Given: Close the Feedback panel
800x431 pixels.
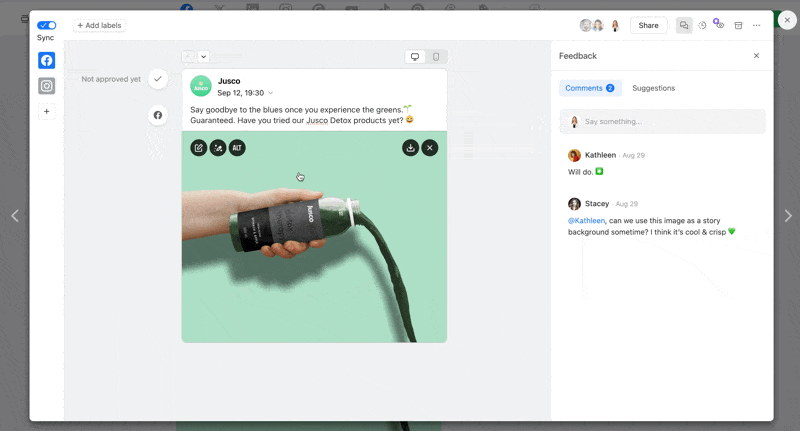Looking at the screenshot, I should [757, 56].
